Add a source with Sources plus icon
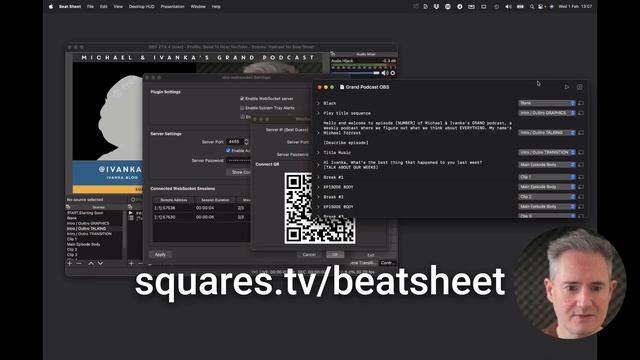This screenshot has height=360, width=640. pyautogui.click(x=131, y=264)
